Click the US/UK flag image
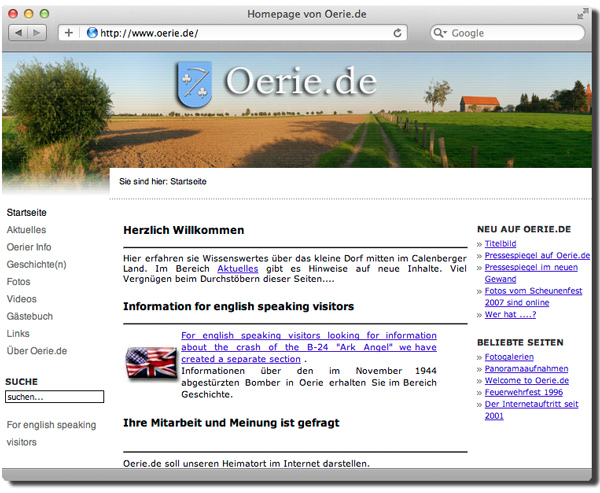Image resolution: width=600 pixels, height=493 pixels. (x=151, y=364)
